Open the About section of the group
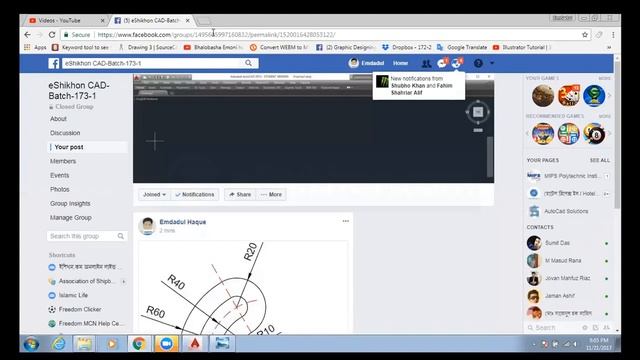 [58, 119]
